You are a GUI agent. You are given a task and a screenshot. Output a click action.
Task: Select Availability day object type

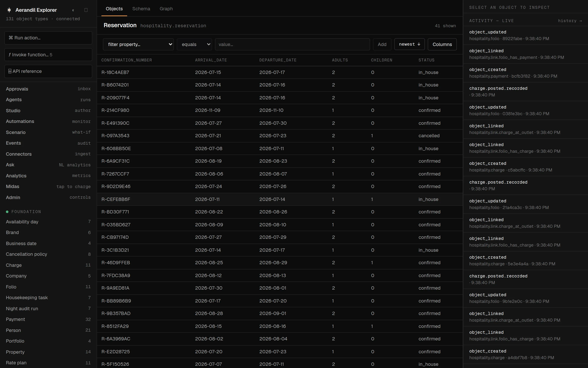tap(48, 222)
